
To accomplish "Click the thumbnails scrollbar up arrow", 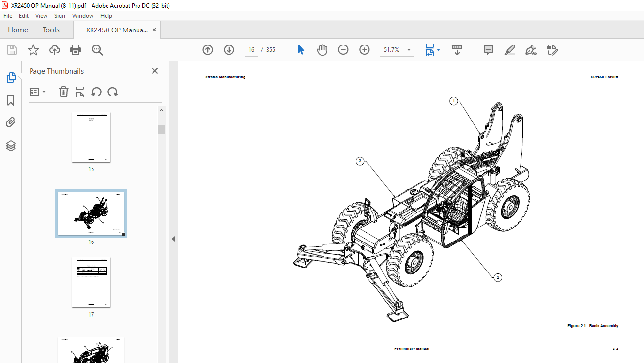I will [x=162, y=110].
